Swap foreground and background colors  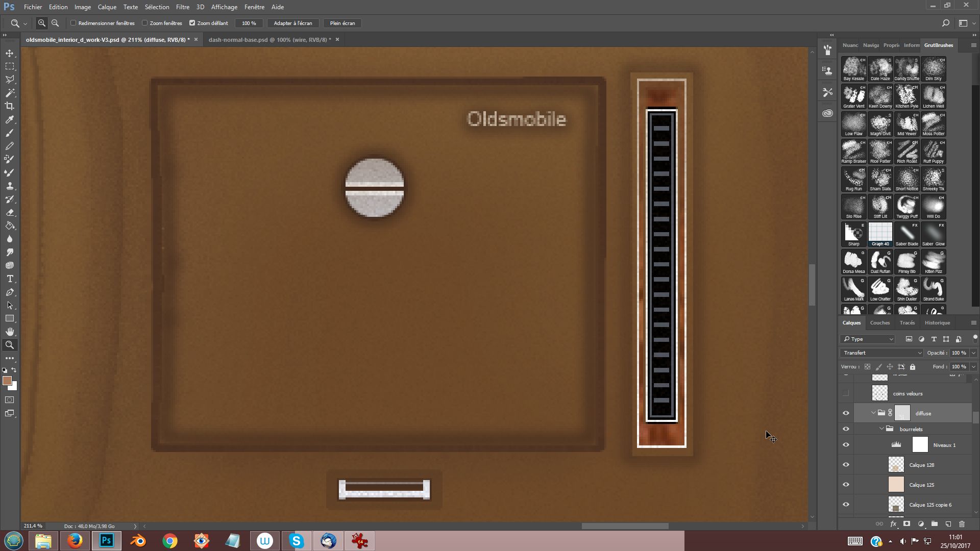14,370
